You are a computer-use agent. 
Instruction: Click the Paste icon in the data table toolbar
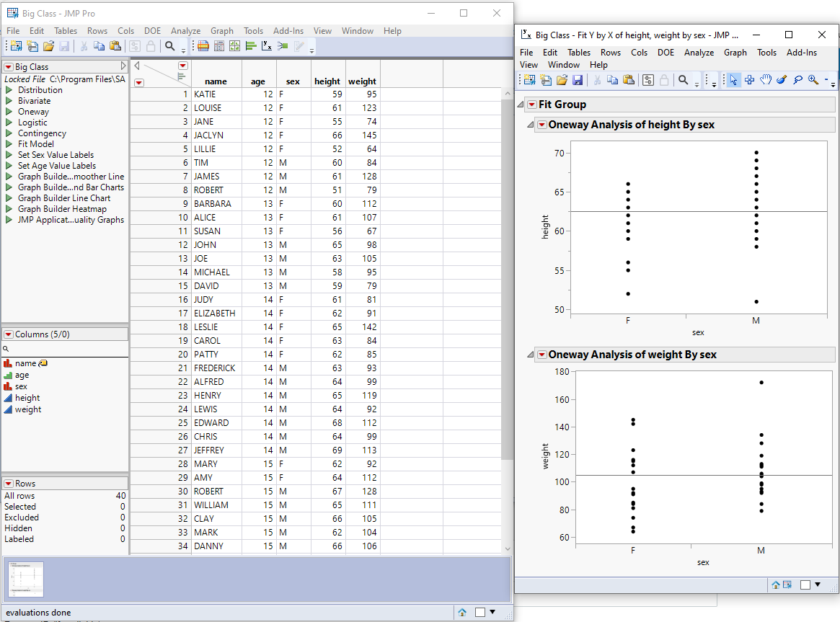pos(115,45)
